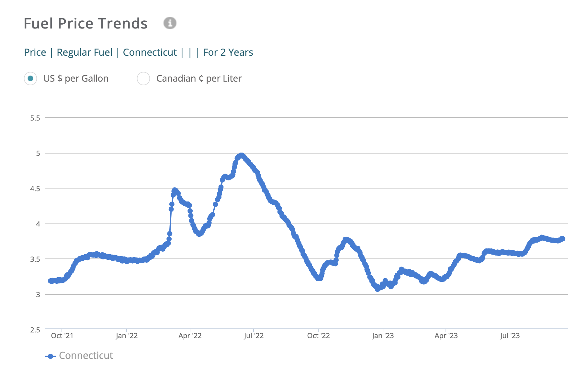588x366 pixels.
Task: Click the Jul '22 x-axis label
Action: 254,336
